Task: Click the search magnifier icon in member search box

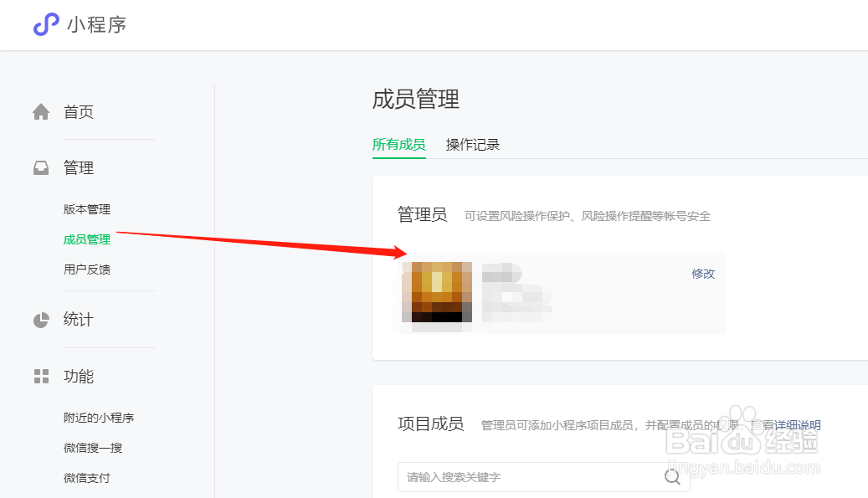Action: point(671,475)
